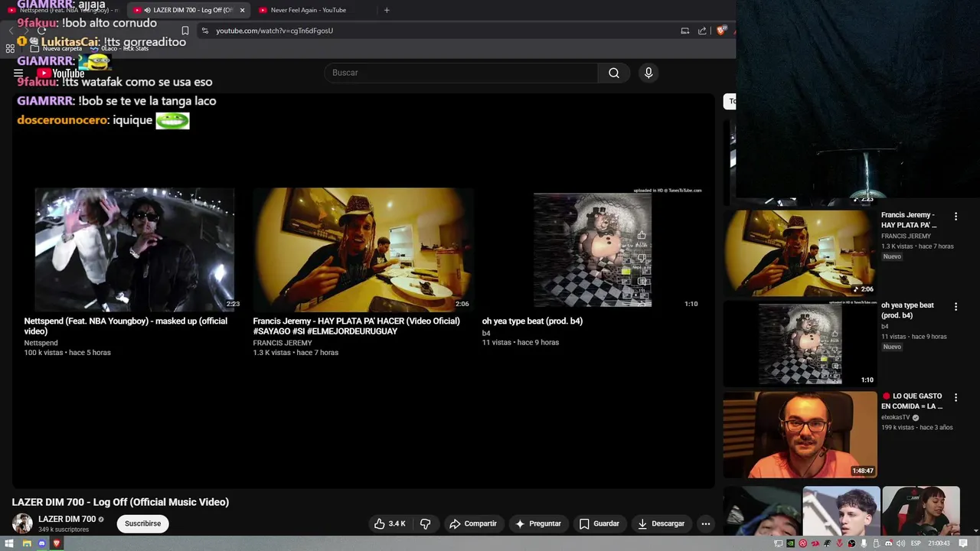Click the browser share icon

coord(702,31)
